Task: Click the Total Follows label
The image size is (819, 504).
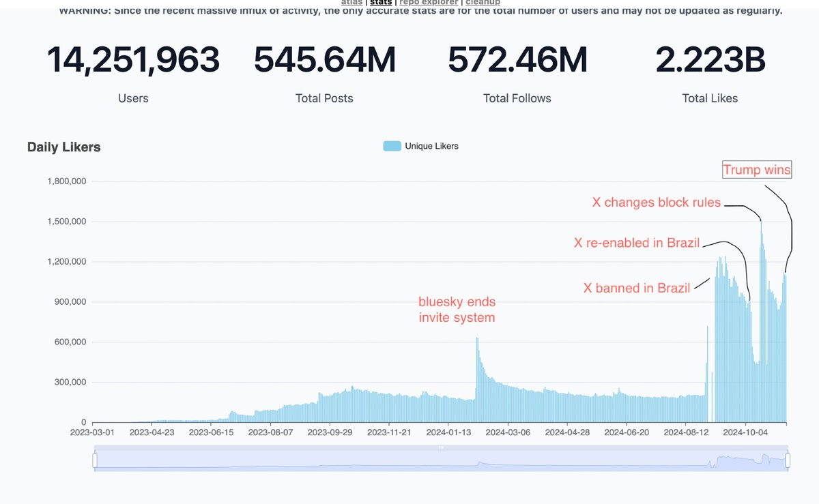Action: [517, 98]
